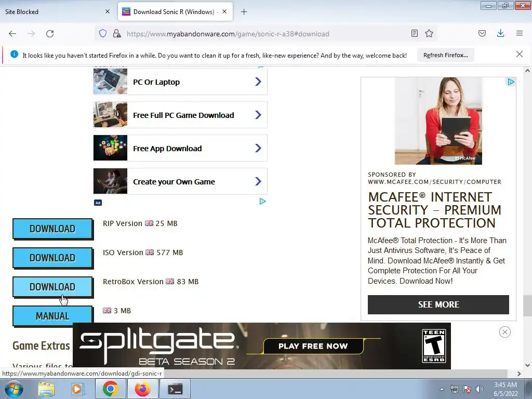532x399 pixels.
Task: Open the tracking protection shield icon
Action: [103, 33]
